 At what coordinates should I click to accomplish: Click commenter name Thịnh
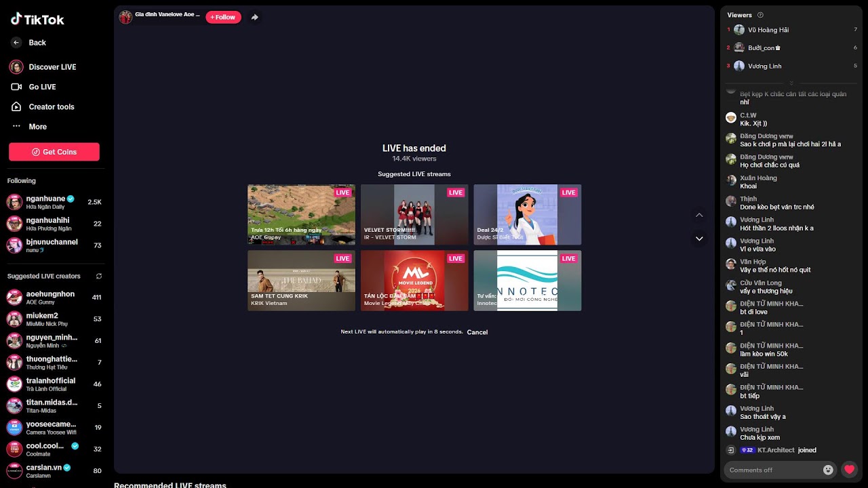point(748,199)
